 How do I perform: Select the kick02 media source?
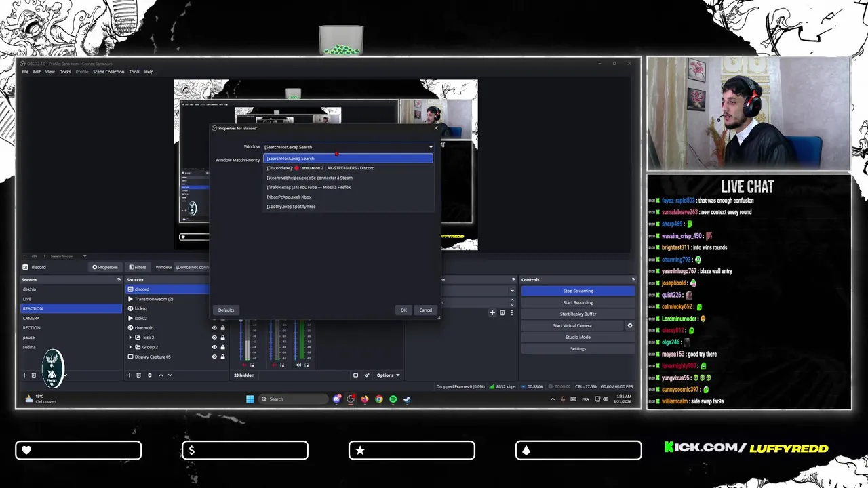167,318
